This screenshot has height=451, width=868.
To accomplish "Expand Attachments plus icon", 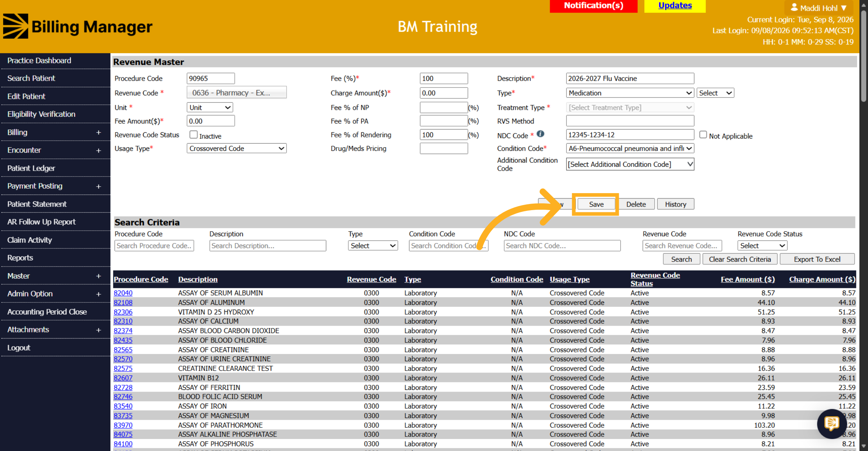I will point(98,330).
